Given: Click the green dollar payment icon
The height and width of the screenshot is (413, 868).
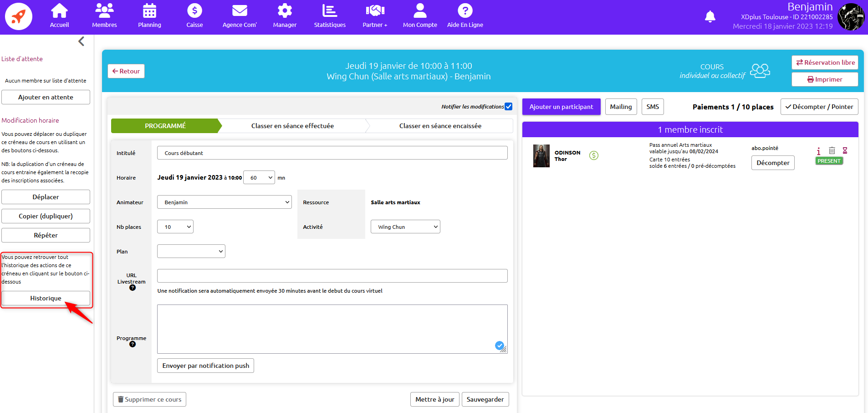Looking at the screenshot, I should [x=593, y=155].
